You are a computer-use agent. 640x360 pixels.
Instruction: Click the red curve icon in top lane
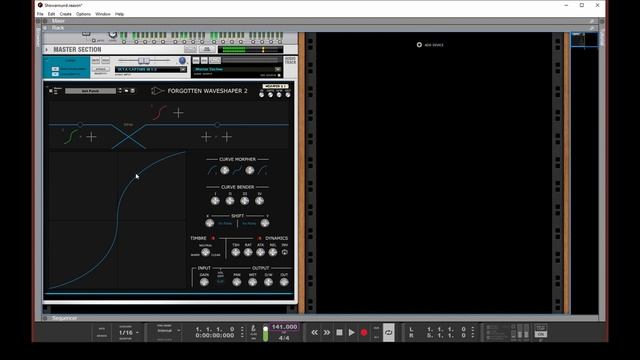pyautogui.click(x=160, y=113)
